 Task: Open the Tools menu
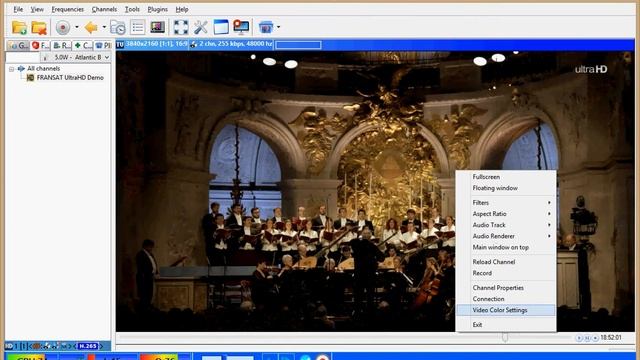pyautogui.click(x=132, y=9)
